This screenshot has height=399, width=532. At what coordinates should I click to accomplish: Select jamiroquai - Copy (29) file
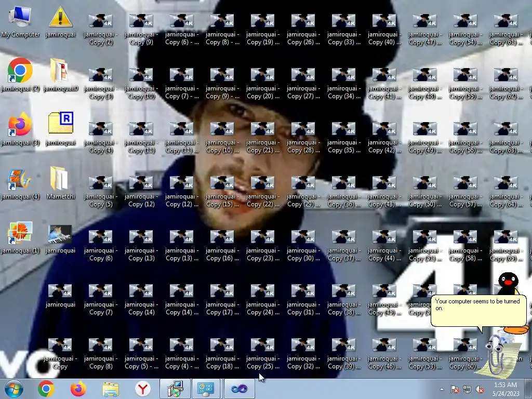(x=303, y=191)
